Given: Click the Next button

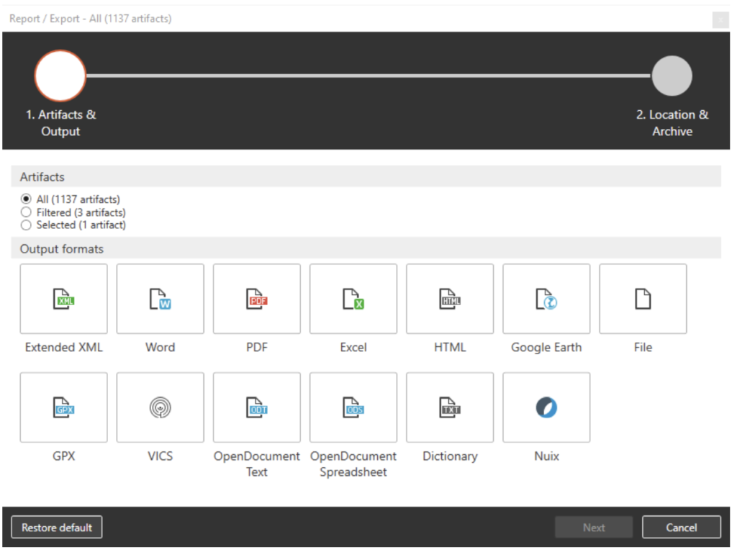Looking at the screenshot, I should tap(594, 527).
